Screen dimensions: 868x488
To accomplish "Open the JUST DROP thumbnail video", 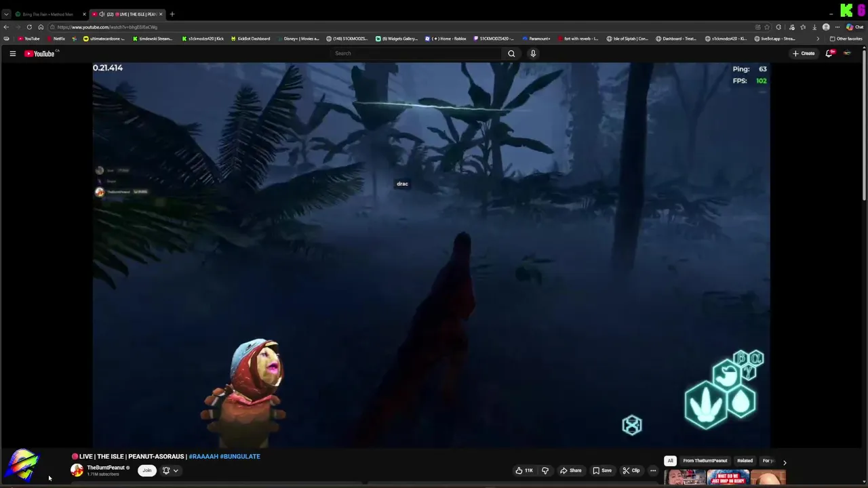I will point(728,478).
